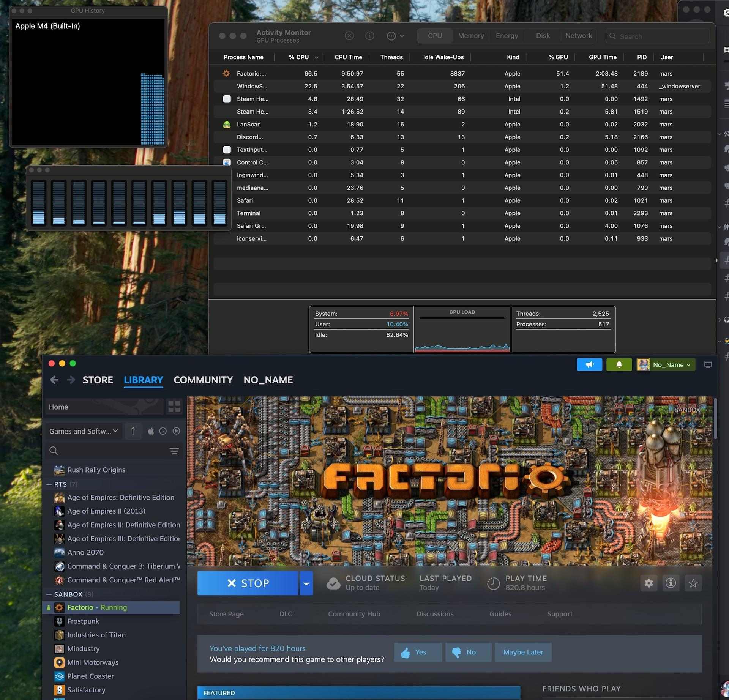729x700 pixels.
Task: Switch to Memory tab in Activity Monitor
Action: coord(470,36)
